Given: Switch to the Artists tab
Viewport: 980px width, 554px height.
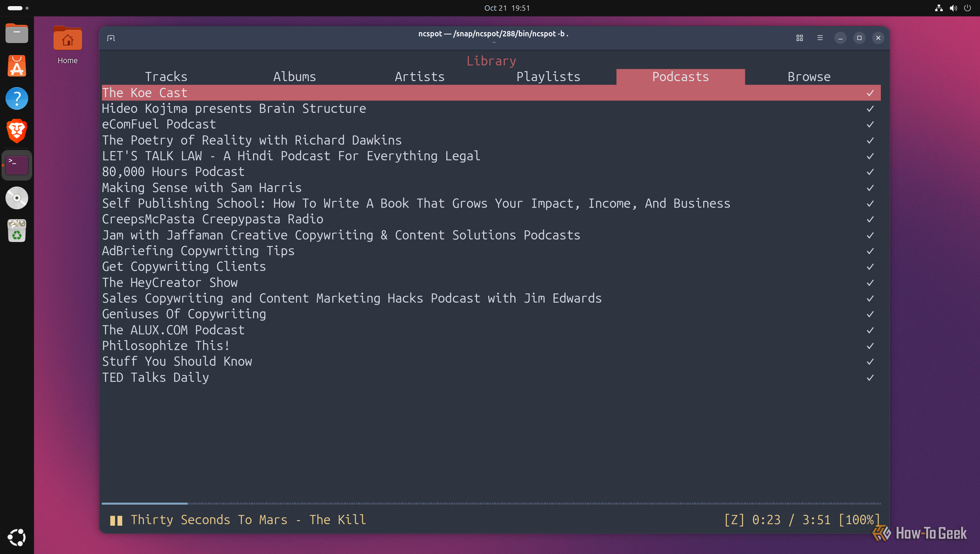Looking at the screenshot, I should click(420, 77).
